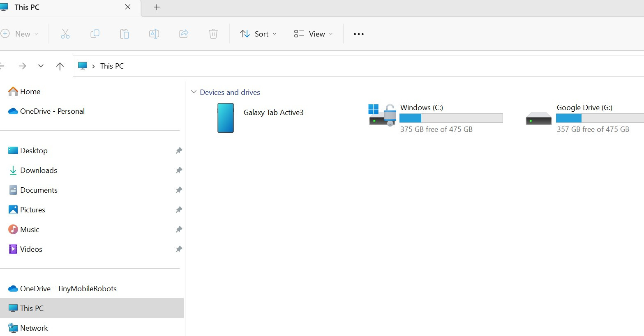Collapse the Devices and drives section
Viewport: 644px width, 336px height.
(x=194, y=92)
